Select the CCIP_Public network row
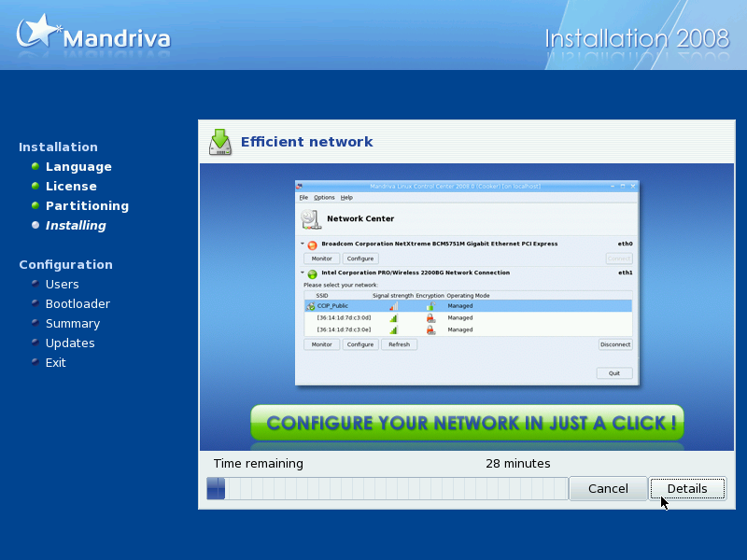 tap(468, 306)
